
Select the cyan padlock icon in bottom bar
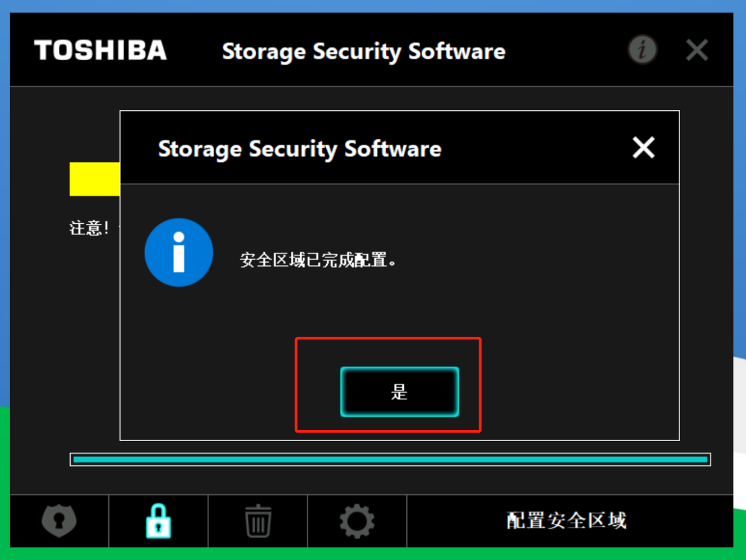158,521
